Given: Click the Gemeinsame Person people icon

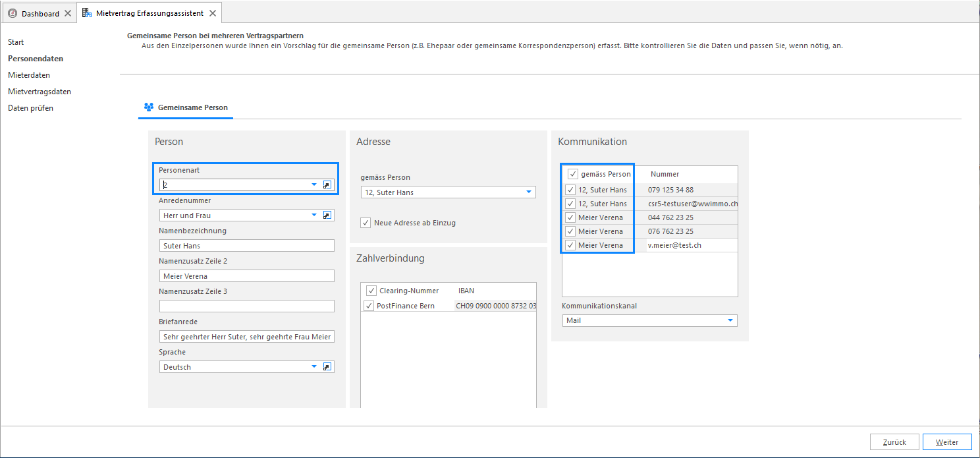Looking at the screenshot, I should click(149, 107).
